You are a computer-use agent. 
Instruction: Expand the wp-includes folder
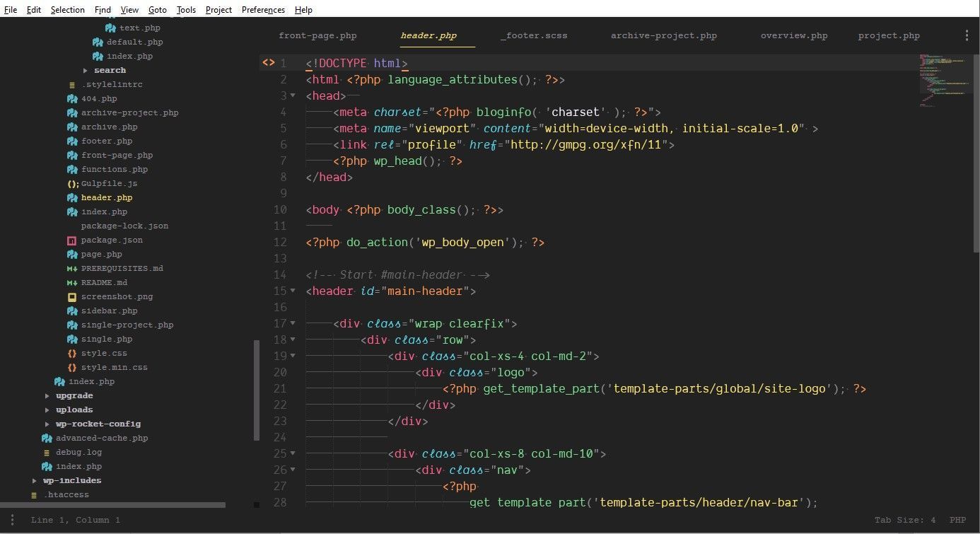35,481
